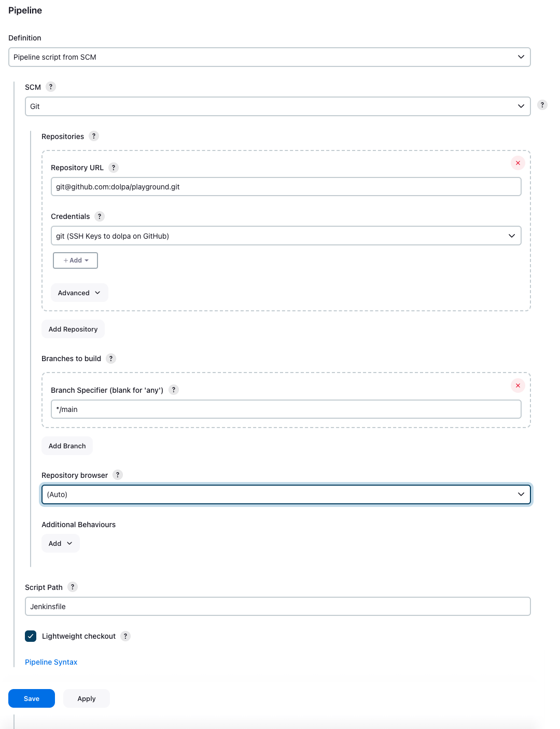Open help for Branches to build
Viewport: 560px width, 729px height.
(x=111, y=359)
